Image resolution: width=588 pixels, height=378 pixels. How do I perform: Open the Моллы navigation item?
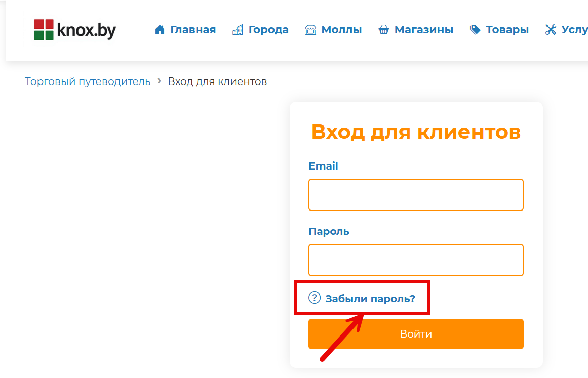[x=341, y=30]
